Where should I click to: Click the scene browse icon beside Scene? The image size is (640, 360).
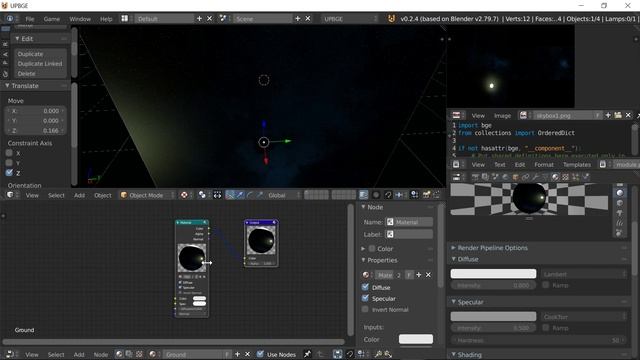click(x=223, y=18)
